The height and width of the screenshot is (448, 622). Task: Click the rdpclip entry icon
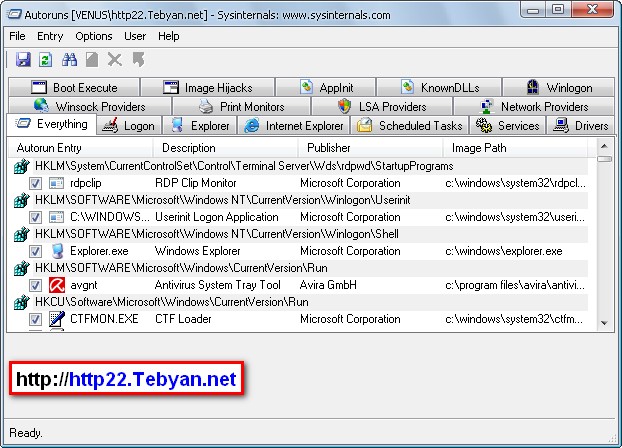pos(56,183)
